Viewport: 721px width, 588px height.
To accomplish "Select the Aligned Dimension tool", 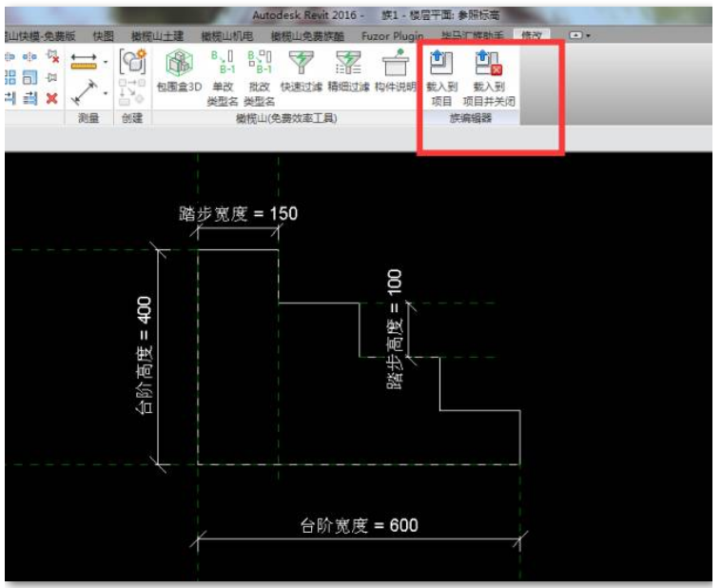I will (x=85, y=92).
